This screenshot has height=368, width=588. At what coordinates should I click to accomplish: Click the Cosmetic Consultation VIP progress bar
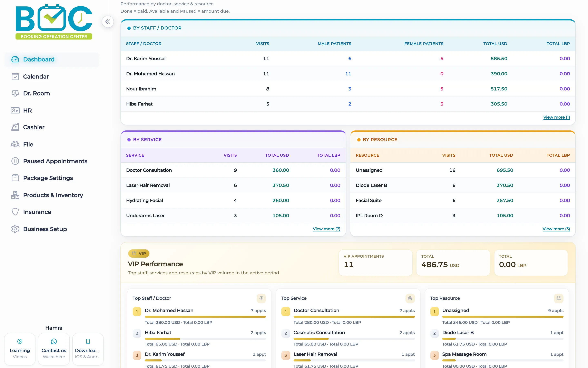pos(354,339)
